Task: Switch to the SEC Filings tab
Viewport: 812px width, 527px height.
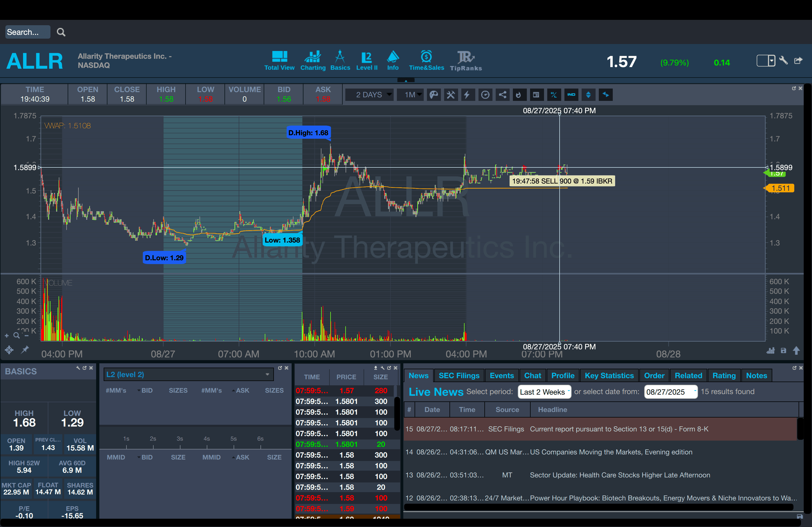Action: coord(459,375)
